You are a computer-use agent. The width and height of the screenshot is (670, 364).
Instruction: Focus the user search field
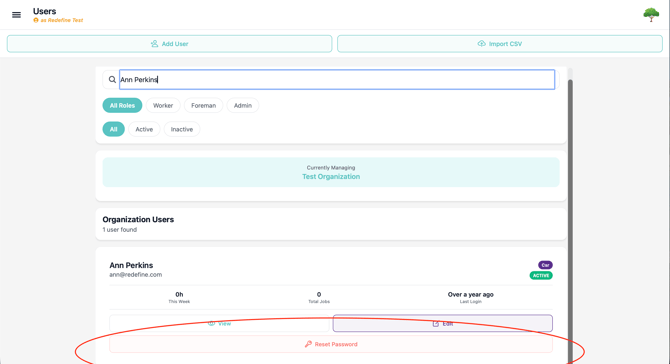pos(337,79)
